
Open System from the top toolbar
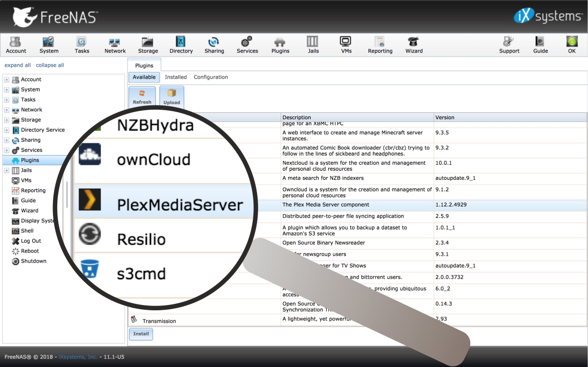[49, 45]
